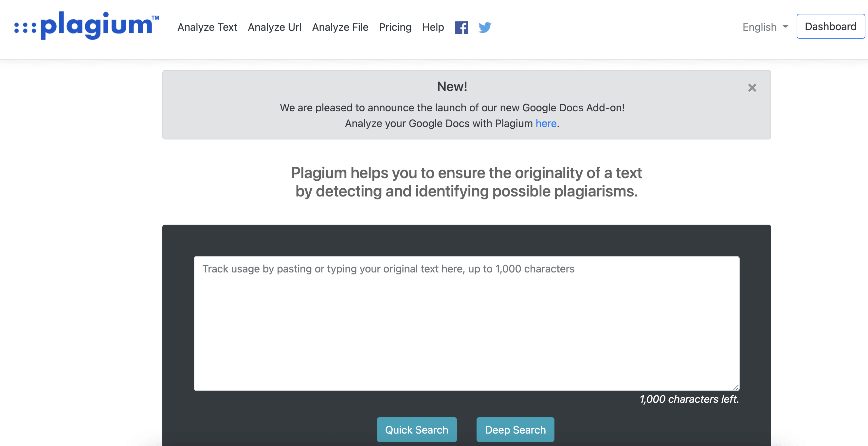Open the Analyze Url menu item

275,27
